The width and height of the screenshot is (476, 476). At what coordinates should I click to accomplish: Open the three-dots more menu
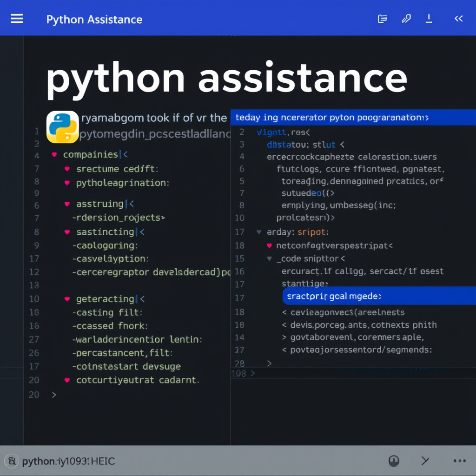(x=460, y=461)
